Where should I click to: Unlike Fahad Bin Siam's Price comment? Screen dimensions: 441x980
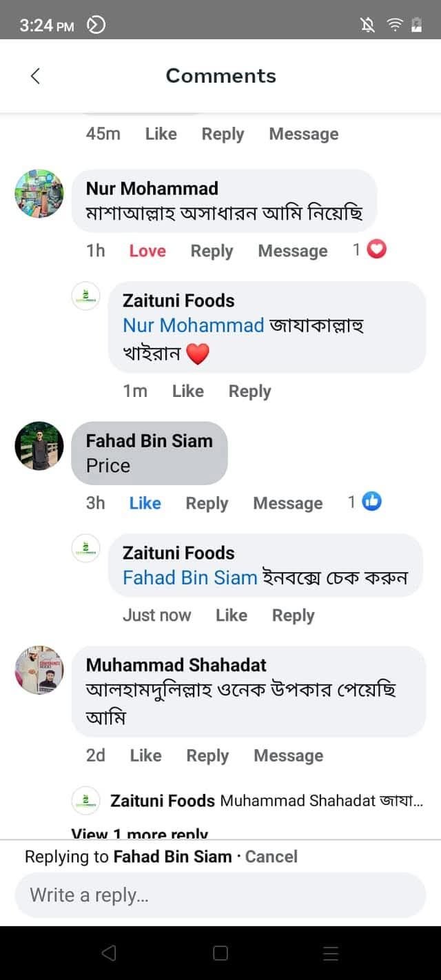[x=145, y=503]
